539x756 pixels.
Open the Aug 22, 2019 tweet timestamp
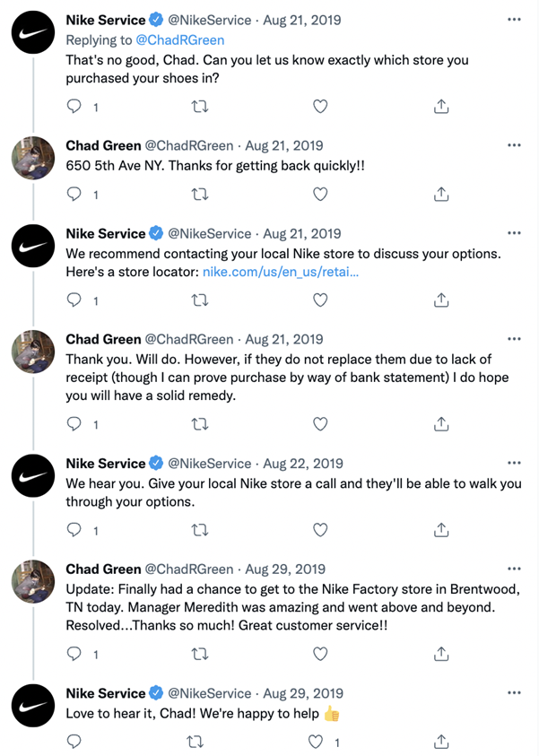click(x=302, y=464)
